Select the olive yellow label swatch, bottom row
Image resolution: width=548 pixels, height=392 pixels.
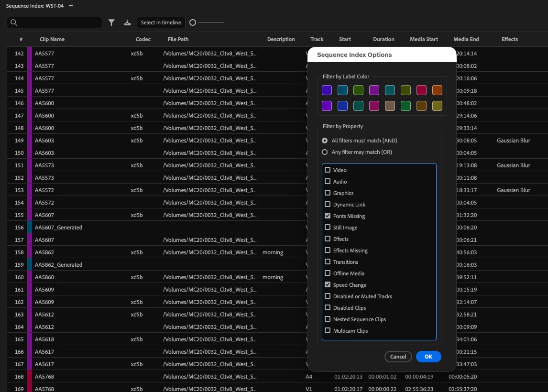pos(437,106)
